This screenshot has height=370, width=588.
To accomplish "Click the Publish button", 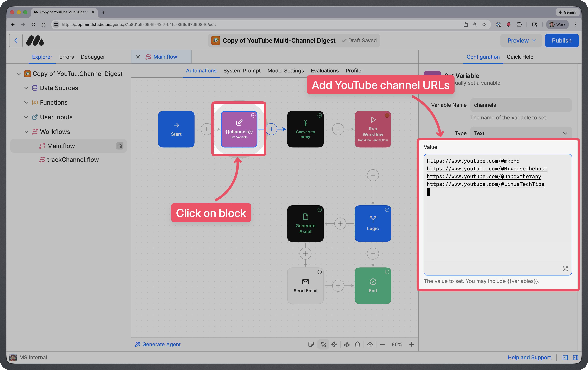I will click(x=561, y=40).
